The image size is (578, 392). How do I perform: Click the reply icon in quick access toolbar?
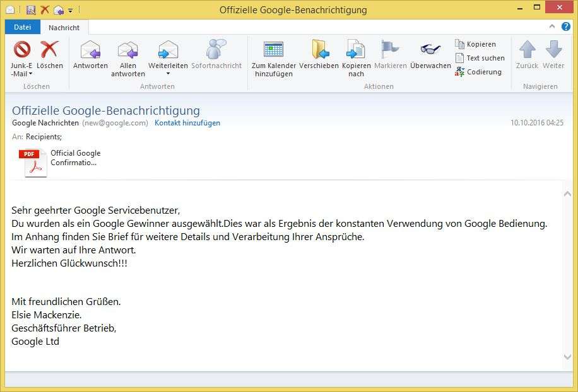click(x=59, y=10)
